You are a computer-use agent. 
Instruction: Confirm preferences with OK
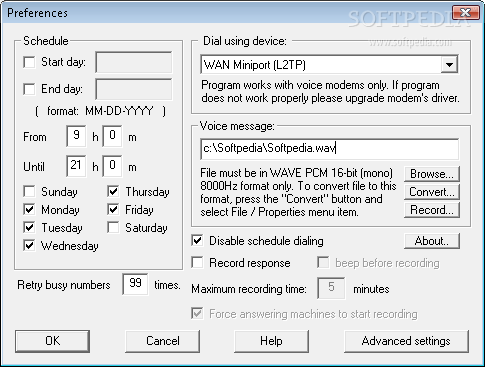click(x=52, y=341)
